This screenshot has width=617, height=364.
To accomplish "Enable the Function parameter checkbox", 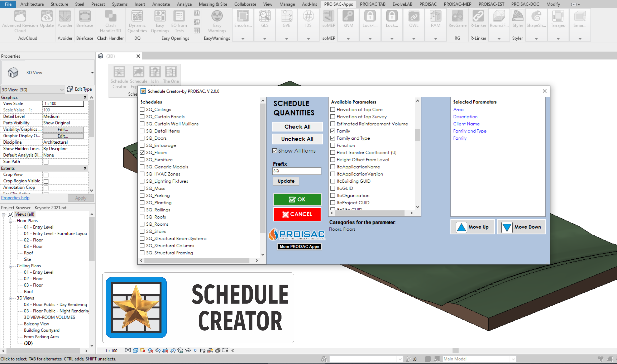I will pos(333,145).
